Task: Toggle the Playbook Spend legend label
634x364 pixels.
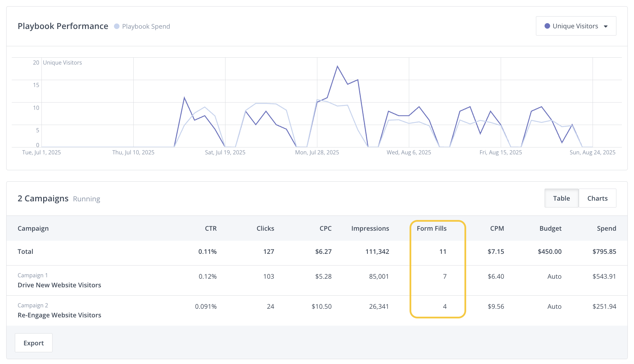Action: [x=146, y=26]
